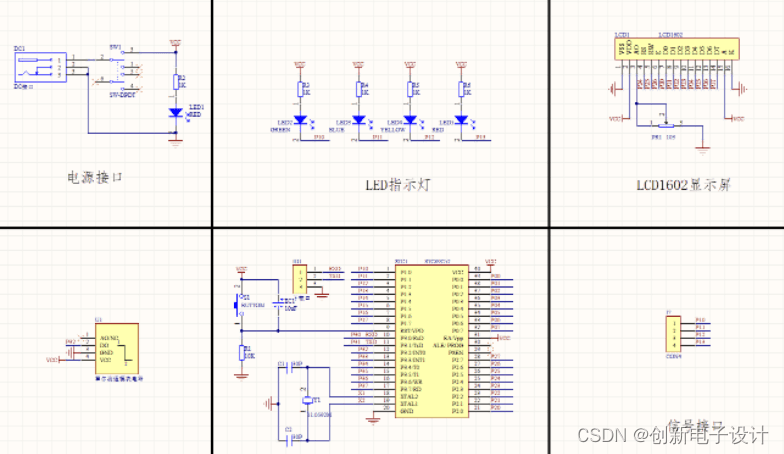Click ground symbol right of LCD1
Image resolution: width=784 pixels, height=454 pixels.
[x=742, y=89]
